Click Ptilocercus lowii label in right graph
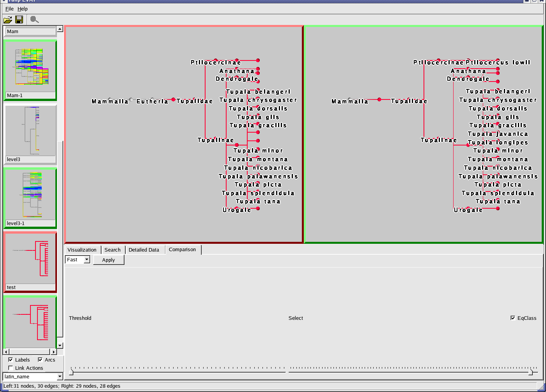Image resolution: width=546 pixels, height=392 pixels. [x=498, y=62]
